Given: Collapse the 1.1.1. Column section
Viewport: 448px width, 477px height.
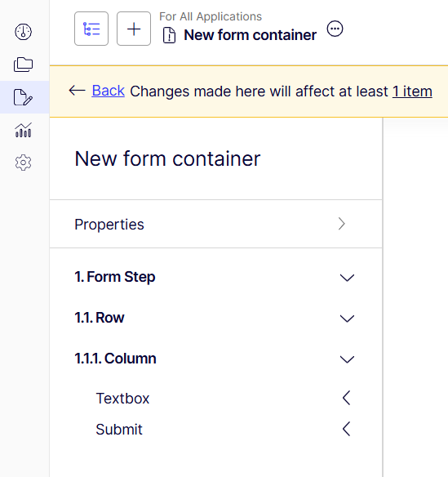Looking at the screenshot, I should (347, 359).
